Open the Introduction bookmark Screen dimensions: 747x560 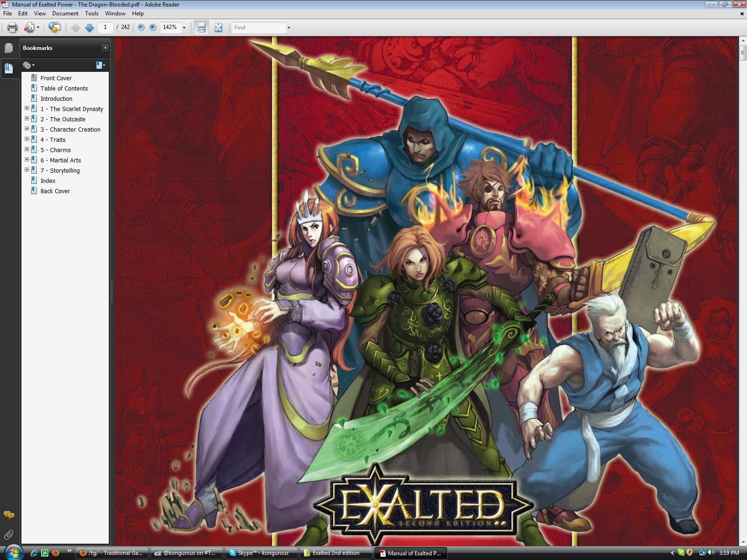56,98
